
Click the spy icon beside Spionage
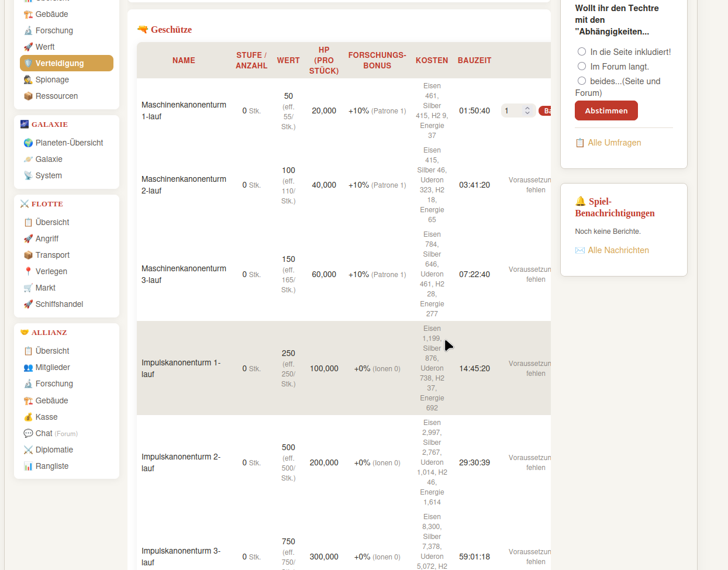(x=28, y=80)
